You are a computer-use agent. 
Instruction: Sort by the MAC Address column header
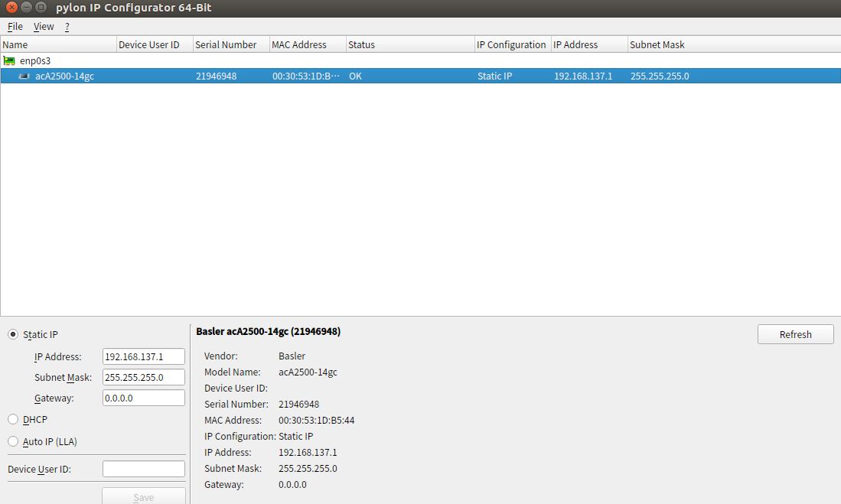tap(308, 44)
